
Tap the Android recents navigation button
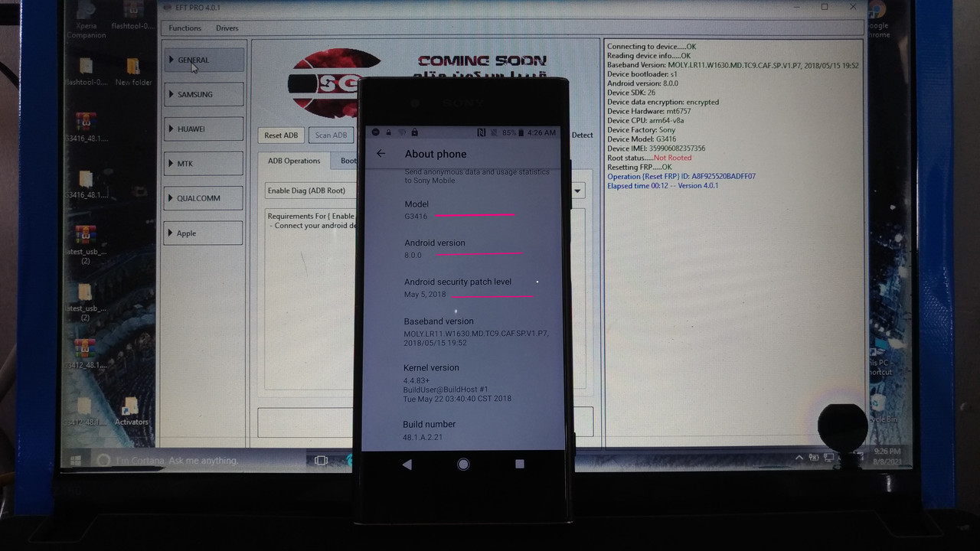(519, 464)
